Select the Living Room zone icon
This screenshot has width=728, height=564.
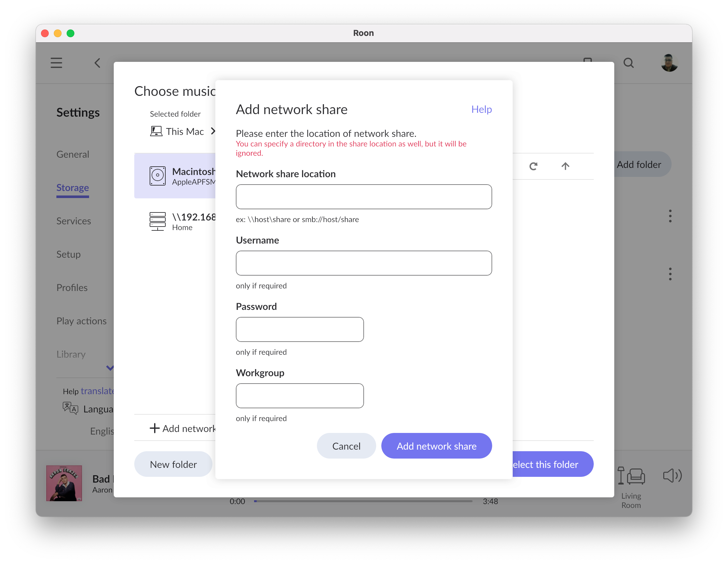click(631, 476)
